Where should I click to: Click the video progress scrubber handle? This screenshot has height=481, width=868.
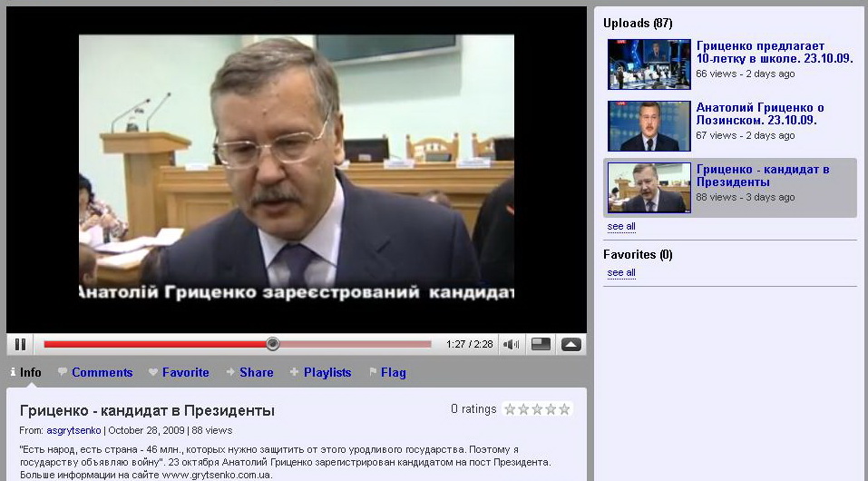[272, 344]
